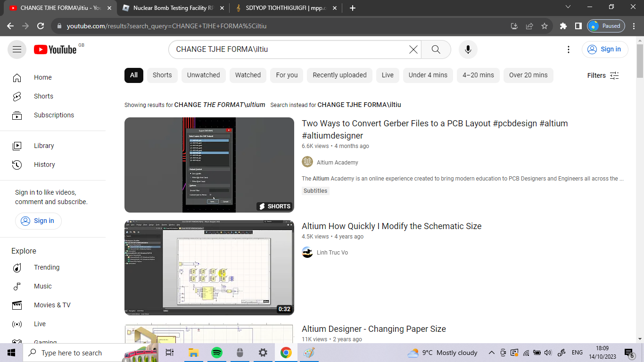
Task: Go back with the browser back arrow
Action: [x=10, y=26]
